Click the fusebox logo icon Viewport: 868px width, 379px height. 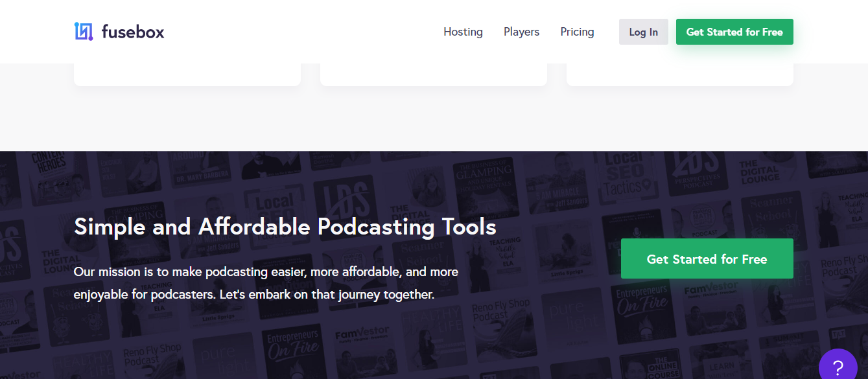[x=84, y=32]
